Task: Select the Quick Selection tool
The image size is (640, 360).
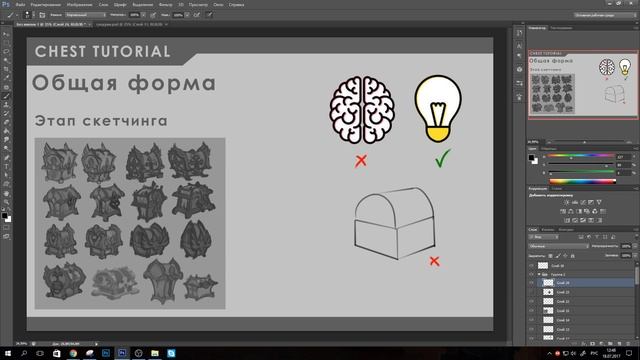Action: pos(6,61)
